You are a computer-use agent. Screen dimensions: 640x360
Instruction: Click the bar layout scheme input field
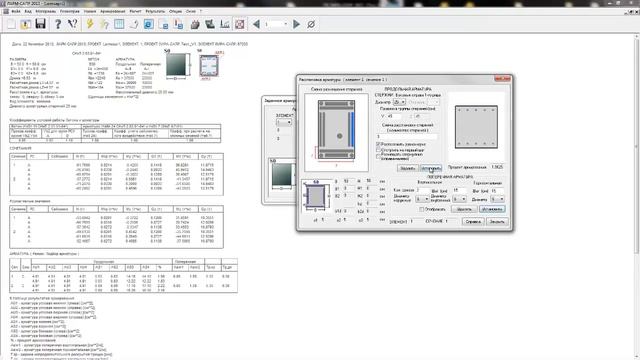tap(406, 137)
